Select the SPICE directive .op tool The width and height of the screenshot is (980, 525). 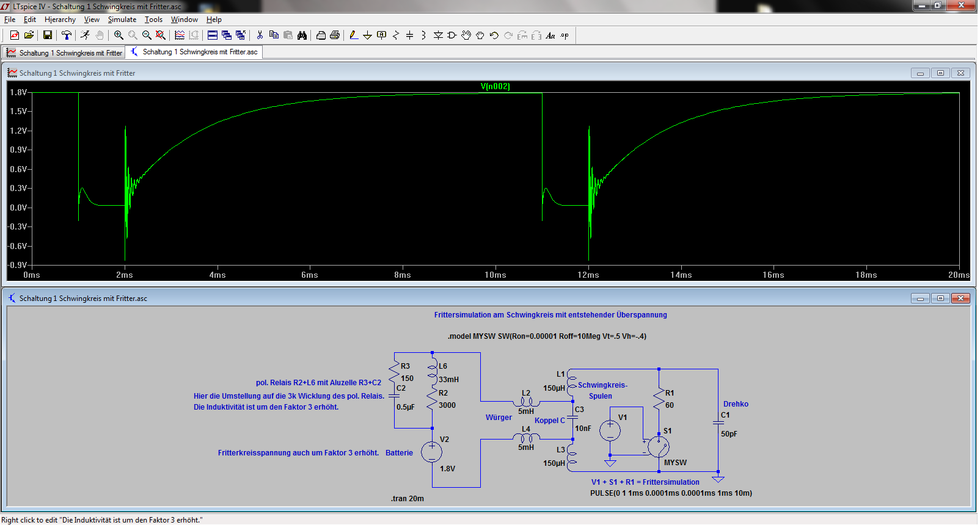tap(565, 35)
